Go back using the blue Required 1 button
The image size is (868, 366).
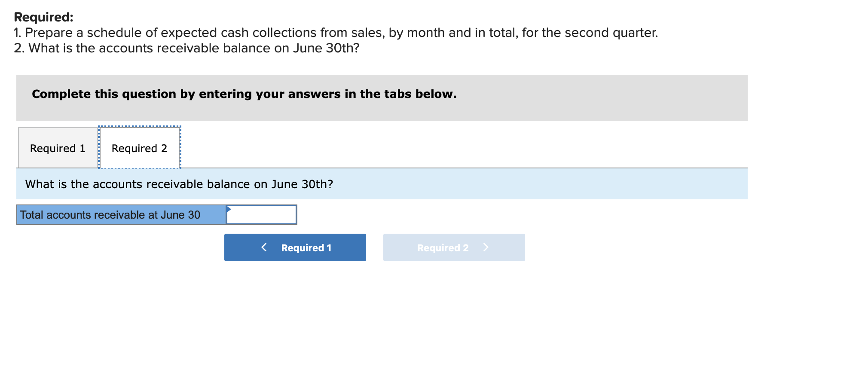click(x=295, y=247)
